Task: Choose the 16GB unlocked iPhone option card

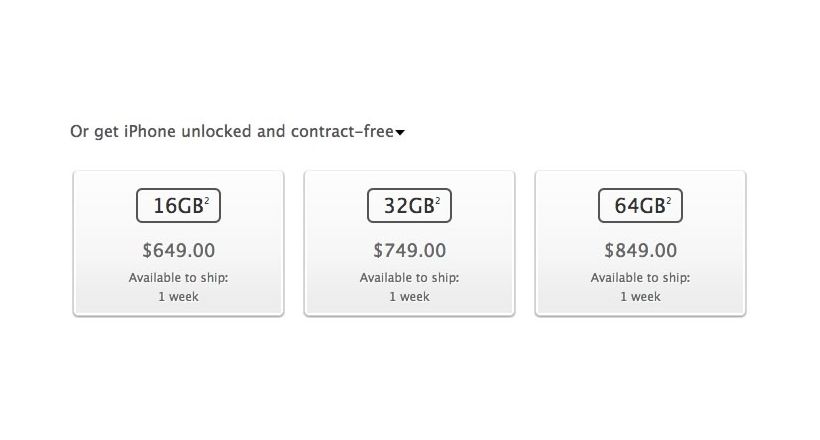Action: click(x=178, y=243)
